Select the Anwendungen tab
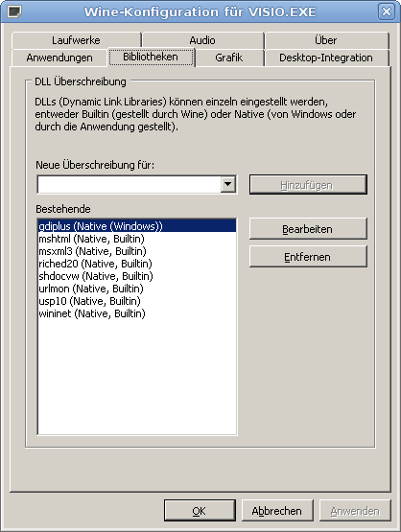This screenshot has width=401, height=532. pos(59,58)
